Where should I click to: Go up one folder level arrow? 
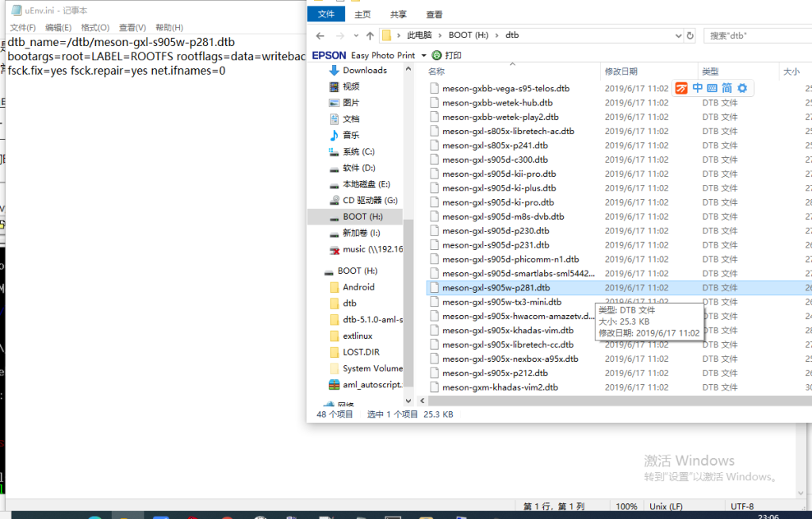pos(370,36)
